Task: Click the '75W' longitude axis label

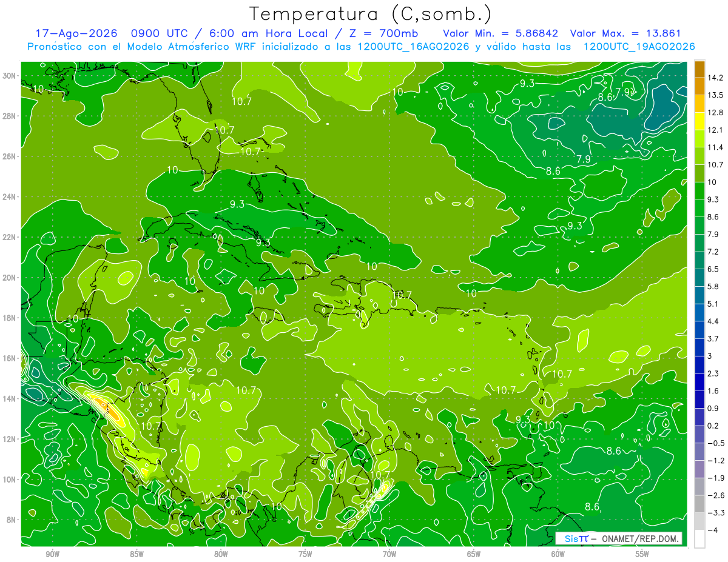Action: tap(305, 554)
